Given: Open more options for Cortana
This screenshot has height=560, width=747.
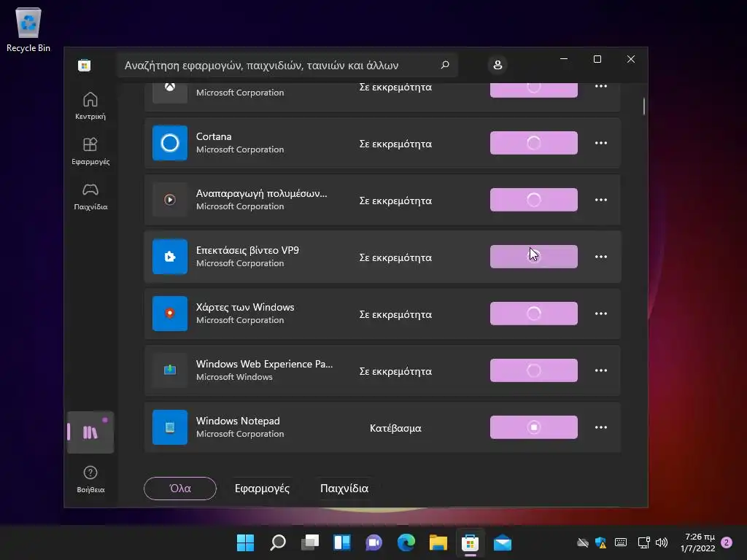Looking at the screenshot, I should tap(601, 143).
